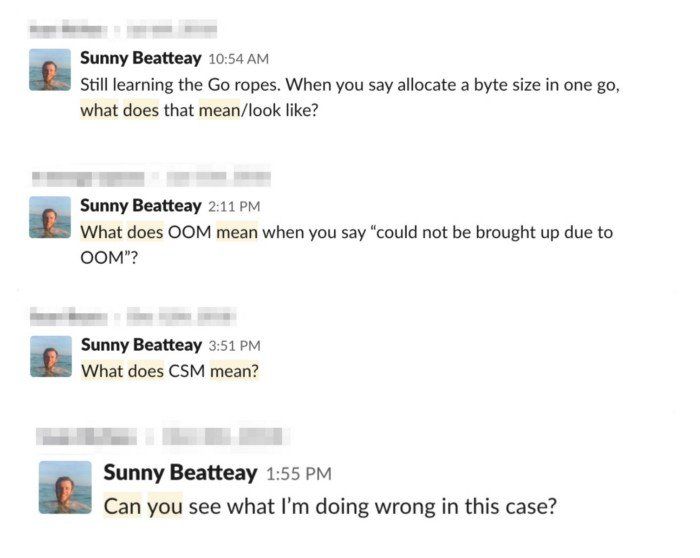Open the 2:11 PM timestamp link
Viewport: 700px width, 558px height.
pyautogui.click(x=234, y=207)
